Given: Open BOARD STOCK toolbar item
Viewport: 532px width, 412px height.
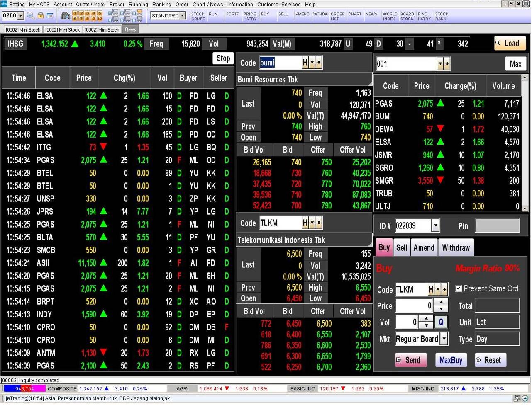Looking at the screenshot, I should (407, 16).
